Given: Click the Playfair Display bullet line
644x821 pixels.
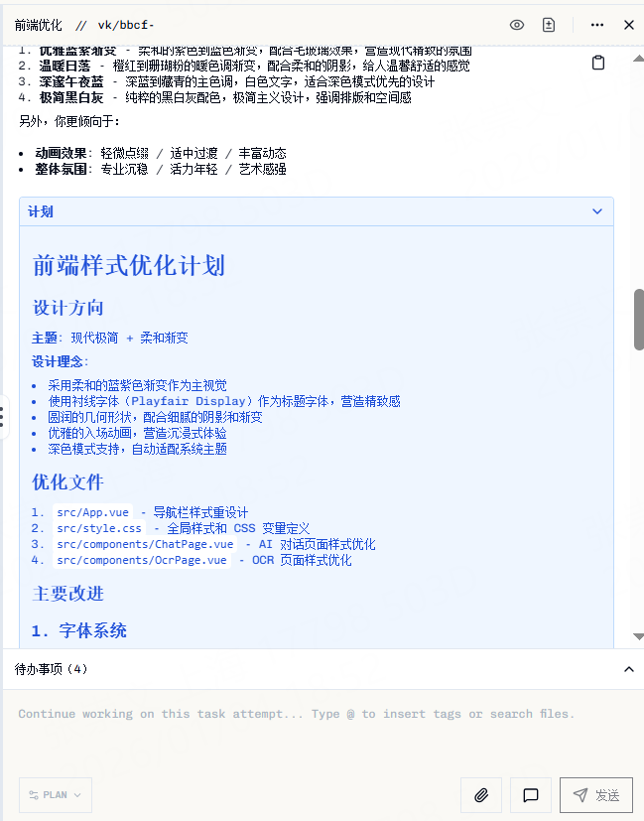Looking at the screenshot, I should tap(224, 402).
